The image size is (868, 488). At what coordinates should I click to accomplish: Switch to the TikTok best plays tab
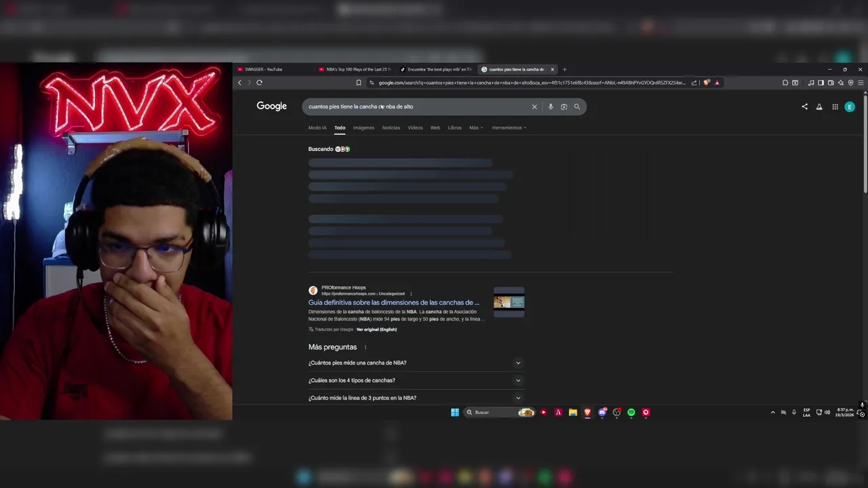[437, 69]
